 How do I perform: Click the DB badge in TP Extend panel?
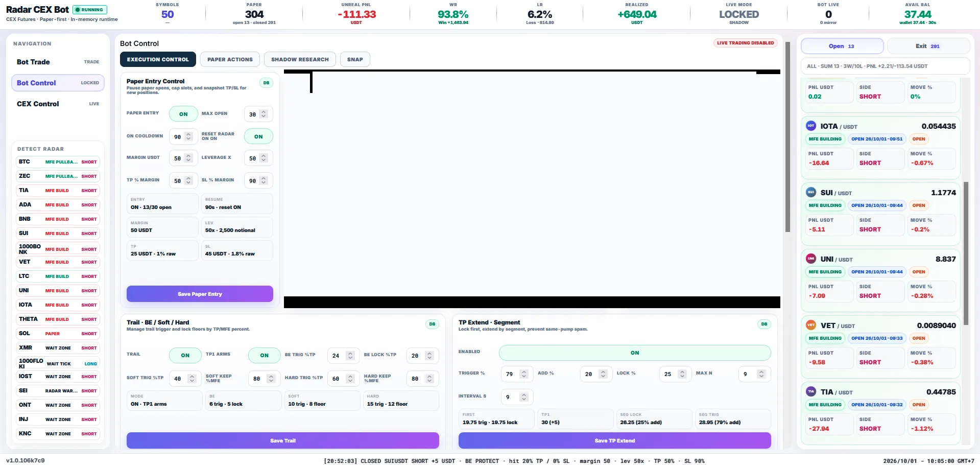coord(764,324)
